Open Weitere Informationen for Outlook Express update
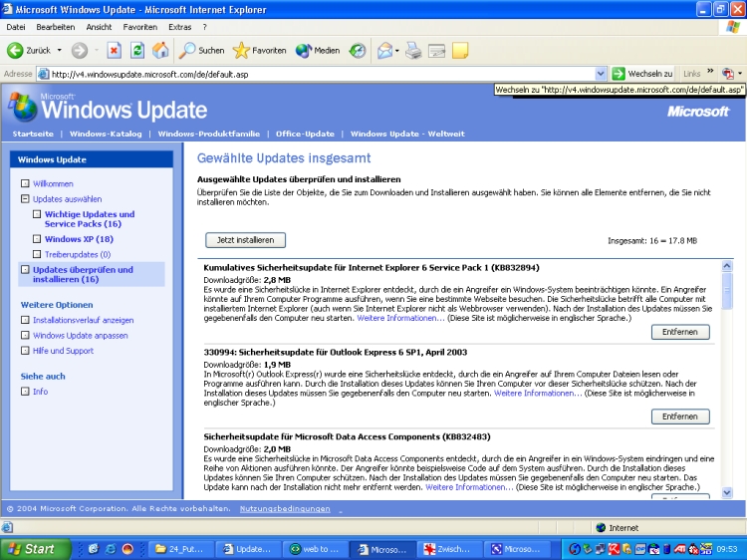The height and width of the screenshot is (560, 747). click(538, 394)
